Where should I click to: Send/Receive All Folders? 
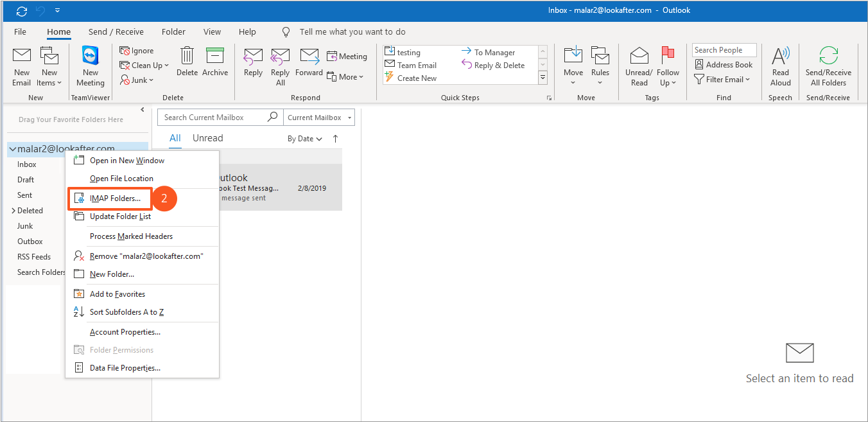point(828,67)
